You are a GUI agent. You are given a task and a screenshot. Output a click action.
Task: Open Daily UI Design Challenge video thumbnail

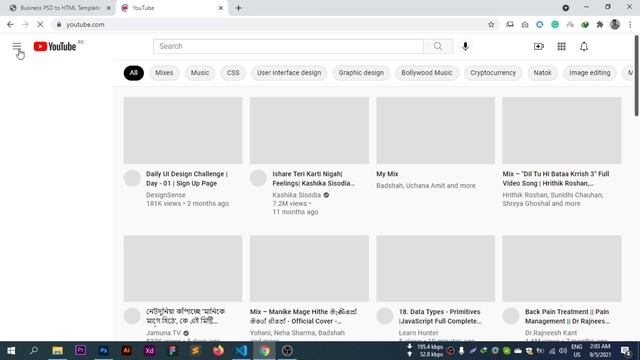click(x=183, y=130)
